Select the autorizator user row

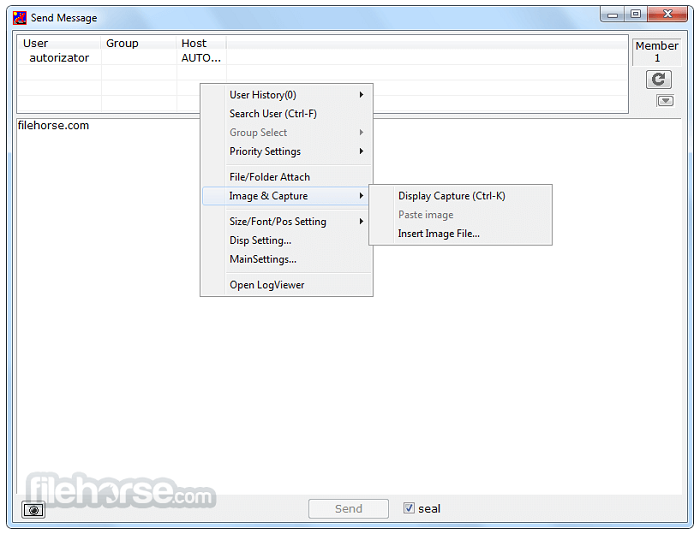point(59,58)
